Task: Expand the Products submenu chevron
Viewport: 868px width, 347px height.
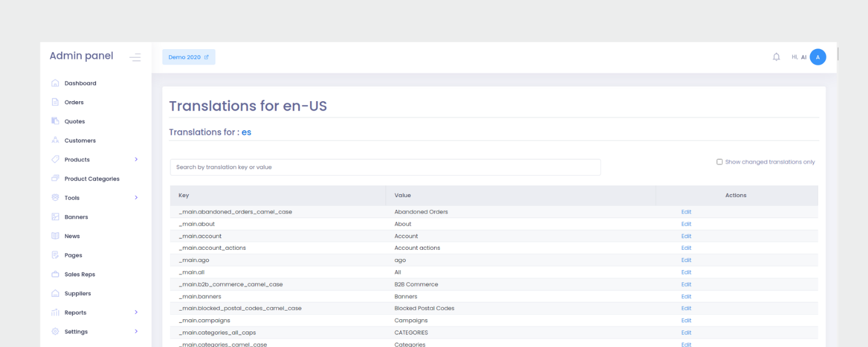Action: [x=137, y=160]
